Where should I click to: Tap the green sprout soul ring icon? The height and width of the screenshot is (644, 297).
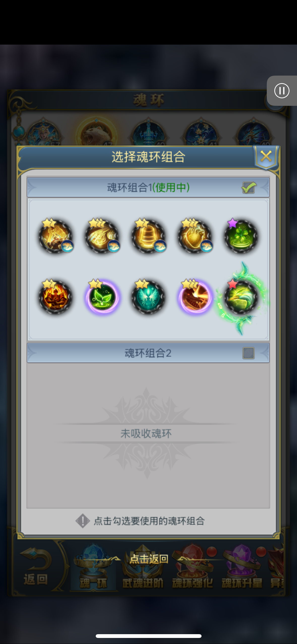tap(102, 297)
